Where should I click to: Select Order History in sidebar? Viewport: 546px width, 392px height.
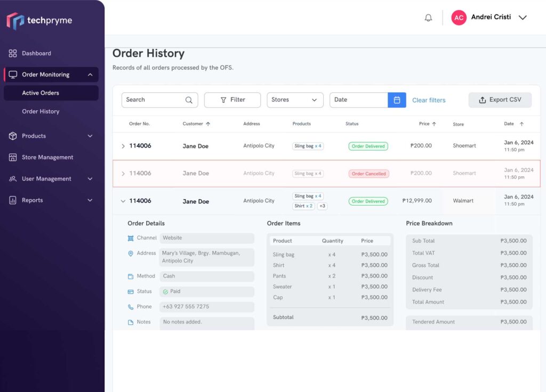point(41,111)
